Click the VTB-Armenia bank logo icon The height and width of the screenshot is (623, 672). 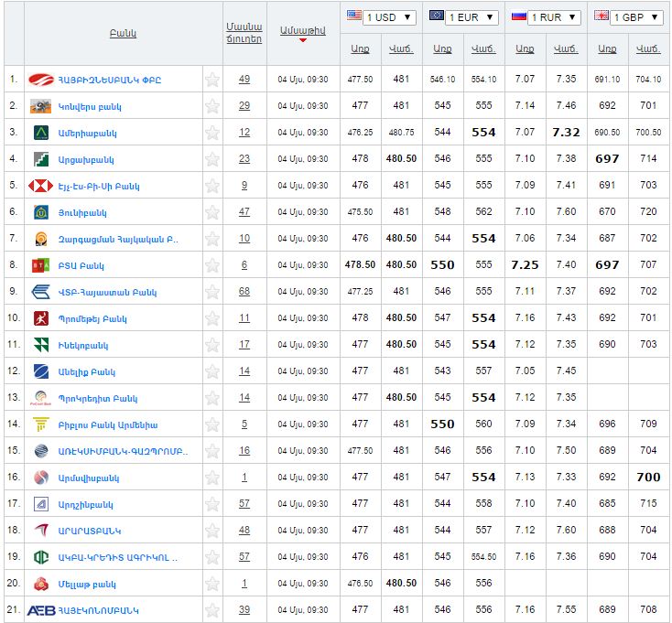41,292
